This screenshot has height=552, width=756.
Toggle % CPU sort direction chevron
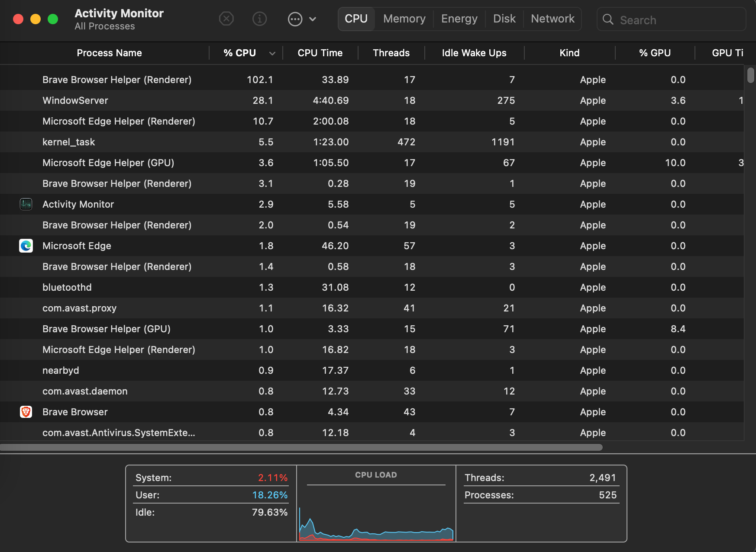tap(272, 53)
